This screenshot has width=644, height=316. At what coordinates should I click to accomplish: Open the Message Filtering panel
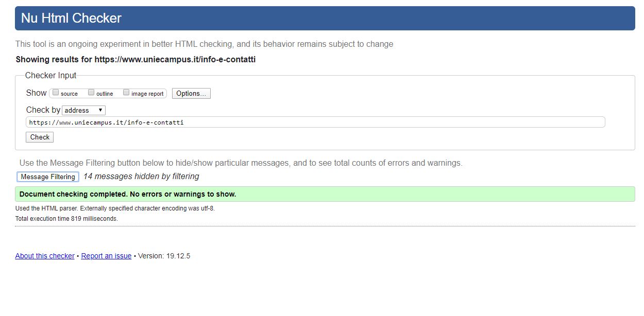coord(48,177)
